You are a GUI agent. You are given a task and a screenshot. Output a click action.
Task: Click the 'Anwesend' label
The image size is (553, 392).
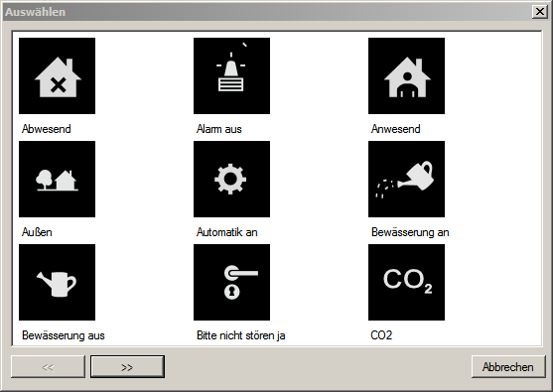(396, 129)
